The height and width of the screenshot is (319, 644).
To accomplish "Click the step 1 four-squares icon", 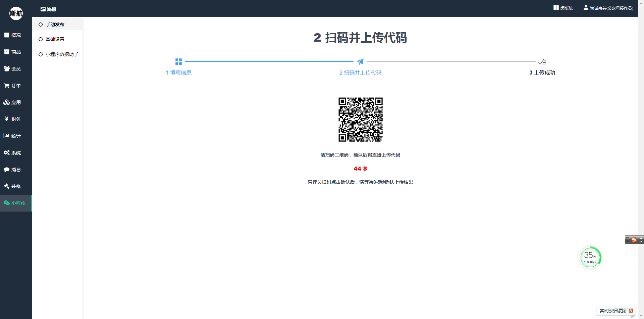I will click(x=178, y=61).
